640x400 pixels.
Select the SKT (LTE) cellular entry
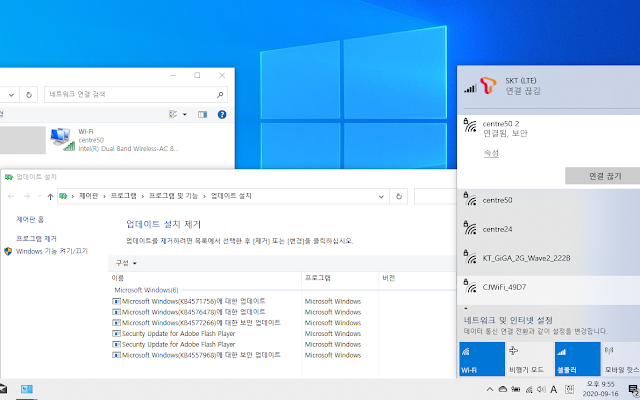(549, 86)
